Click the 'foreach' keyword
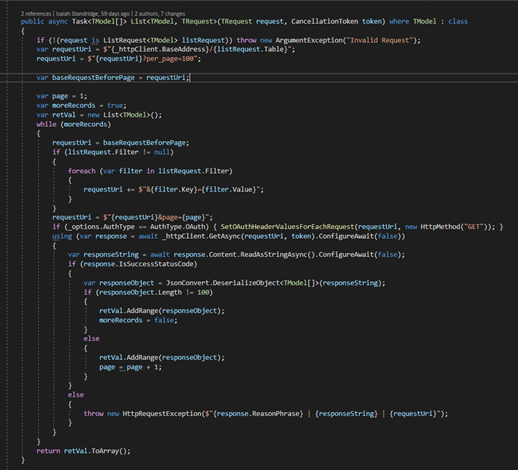The image size is (518, 470). point(82,171)
